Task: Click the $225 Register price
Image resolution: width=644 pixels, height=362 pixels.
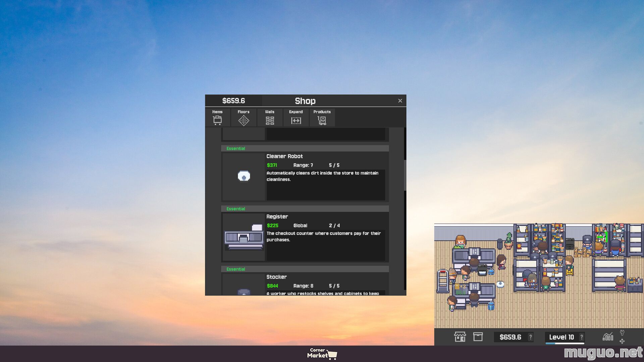Action: coord(273,226)
